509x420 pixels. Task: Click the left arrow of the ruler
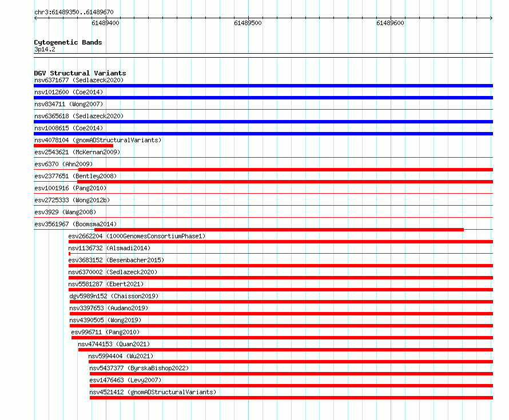[35, 18]
